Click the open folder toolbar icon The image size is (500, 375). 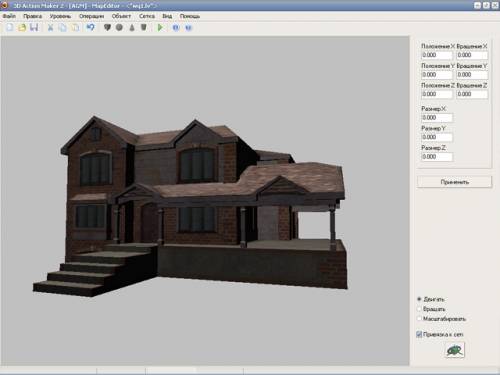(22, 27)
